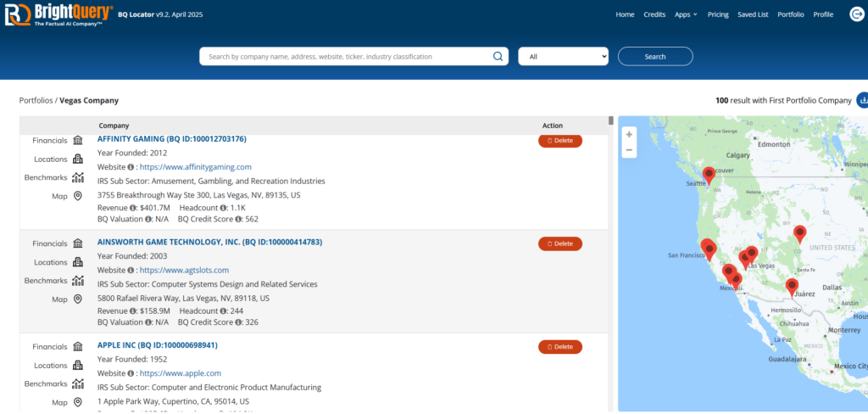Viewport: 868px width, 414px height.
Task: Expand the Apps menu
Action: point(686,14)
